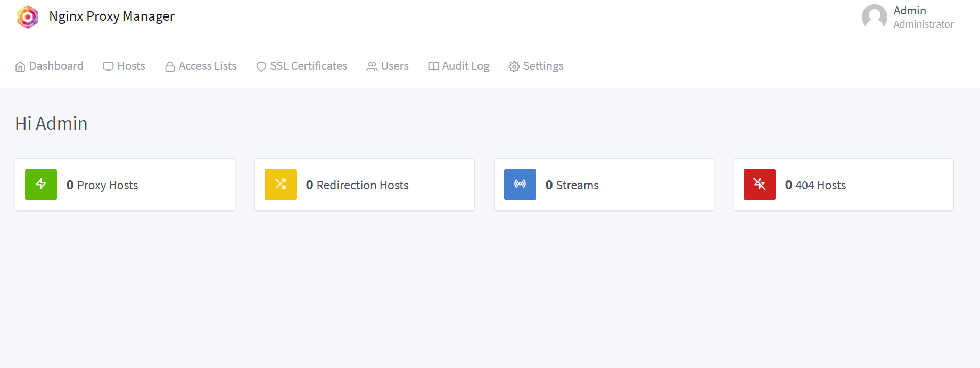Click the green lightning bolt Proxy Hosts icon

click(41, 185)
